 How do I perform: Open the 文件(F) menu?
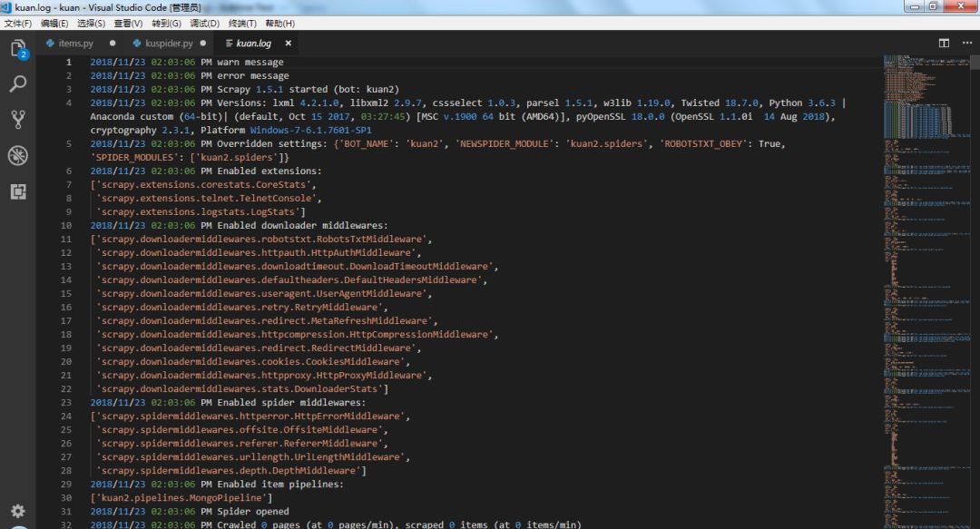17,23
